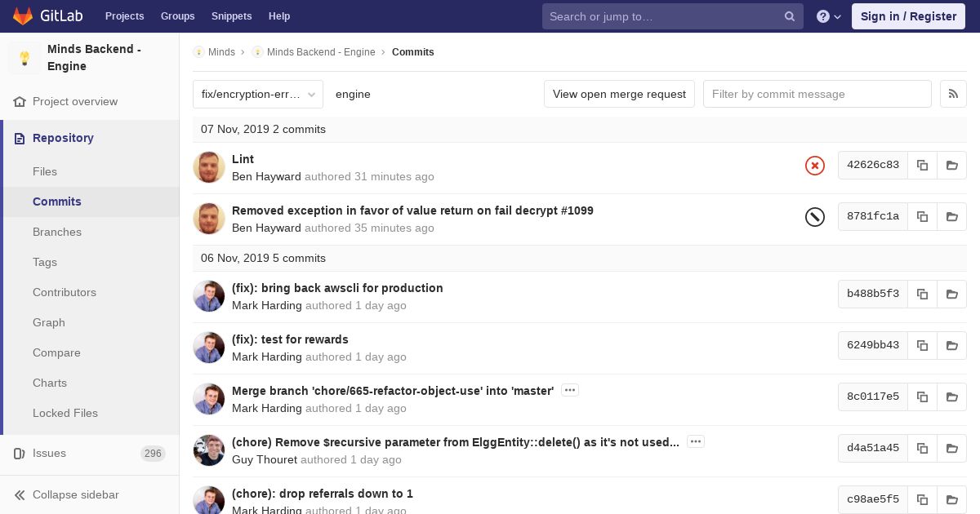
Task: Click the Minds Backend - Engine breadcrumb
Action: click(x=321, y=52)
